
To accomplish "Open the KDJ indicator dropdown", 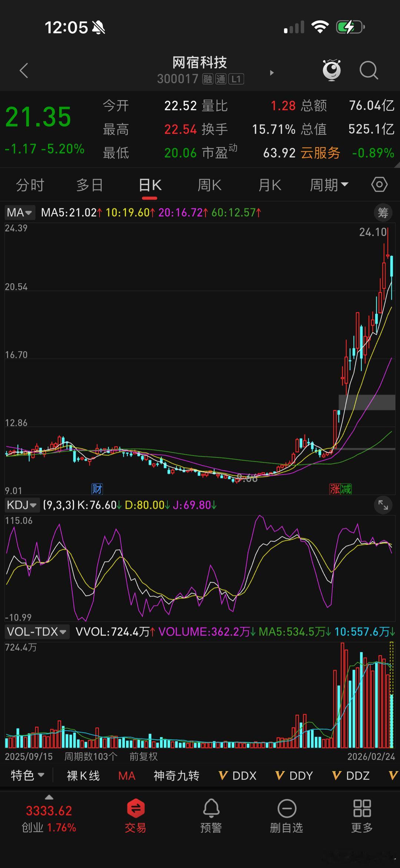I will tap(22, 505).
